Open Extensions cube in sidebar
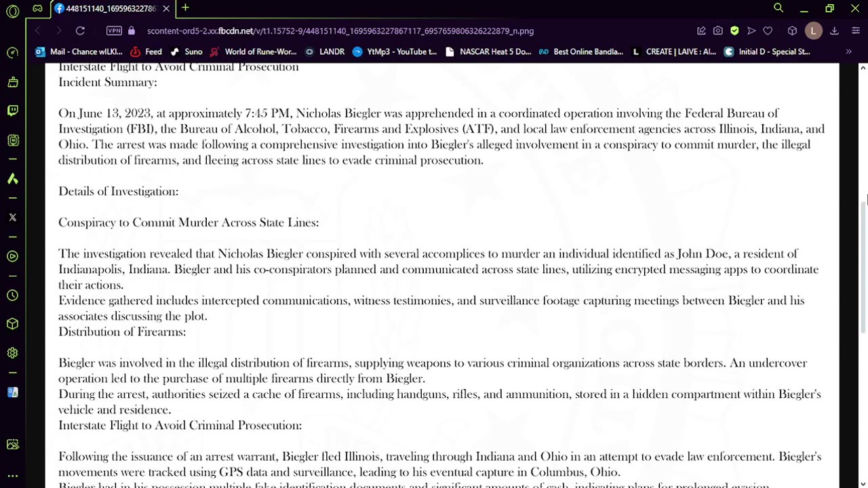The height and width of the screenshot is (488, 868). pyautogui.click(x=12, y=324)
